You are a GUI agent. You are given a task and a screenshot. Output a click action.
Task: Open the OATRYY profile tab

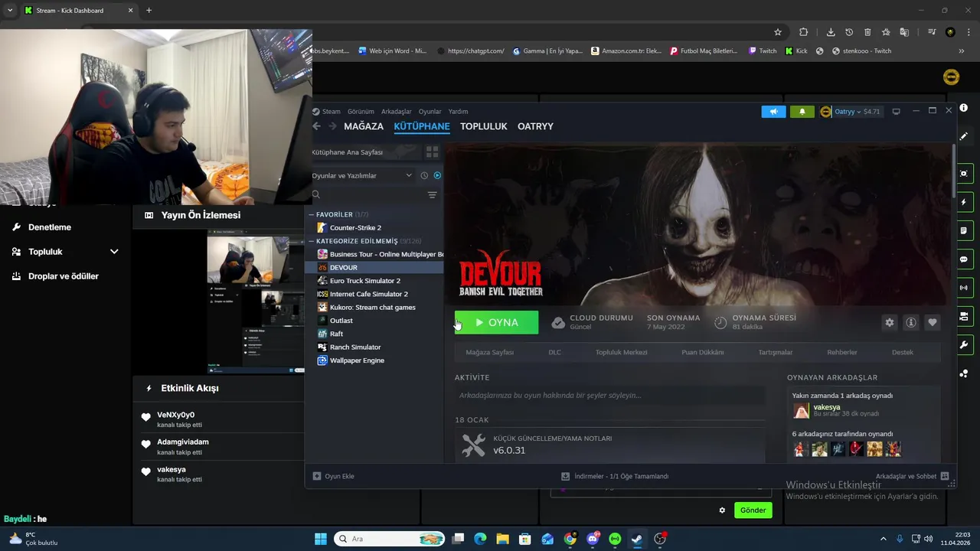[x=535, y=126]
